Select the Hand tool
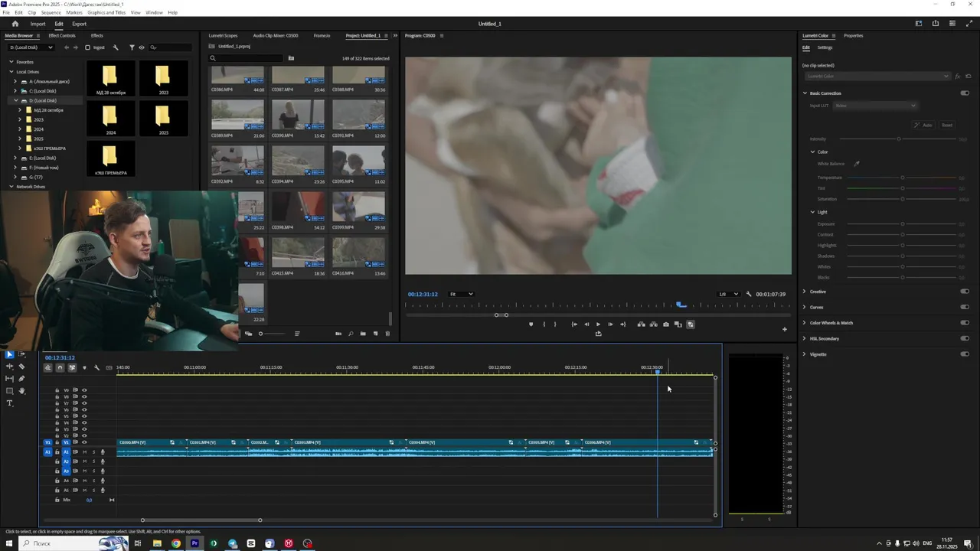This screenshot has width=980, height=551. click(x=21, y=391)
